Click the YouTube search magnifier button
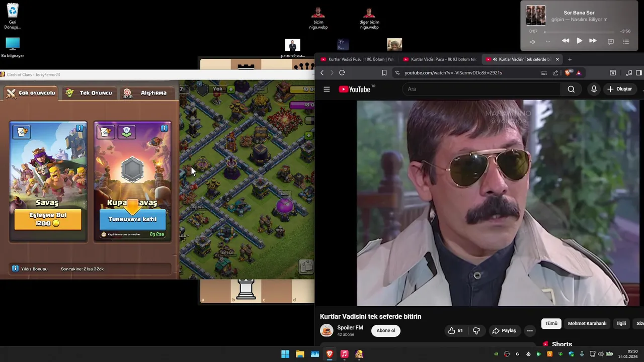 coord(571,89)
